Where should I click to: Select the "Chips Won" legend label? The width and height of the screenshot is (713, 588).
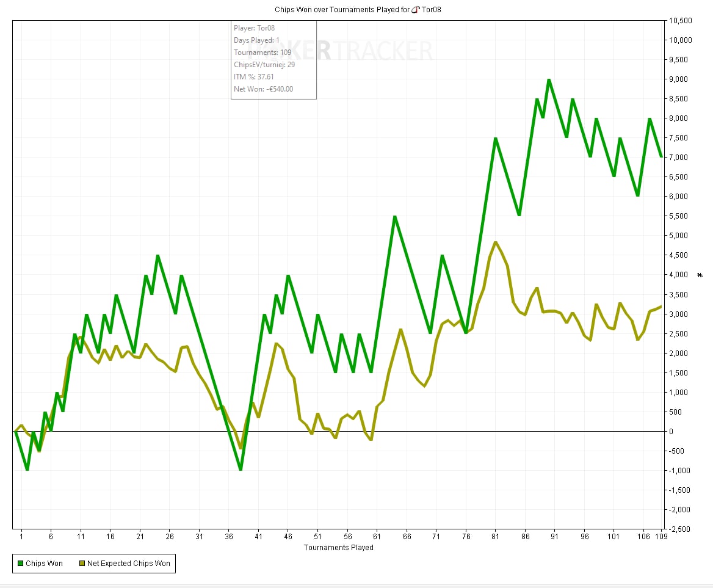[44, 564]
